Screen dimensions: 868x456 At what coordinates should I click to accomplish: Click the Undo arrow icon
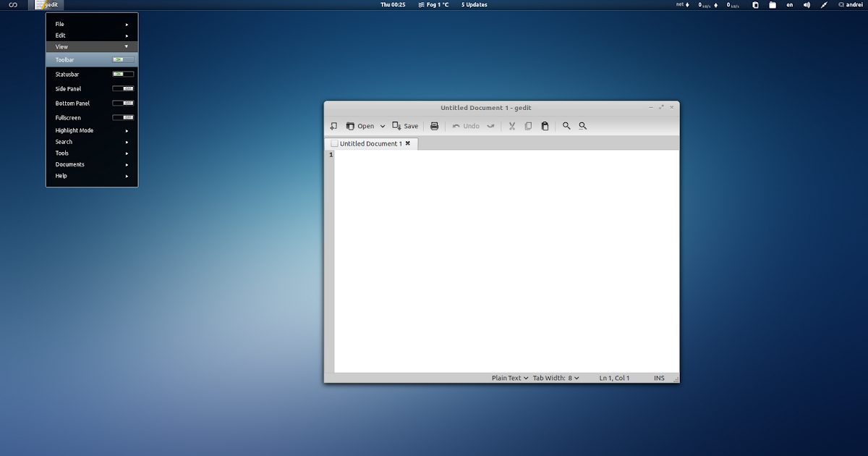tap(465, 126)
